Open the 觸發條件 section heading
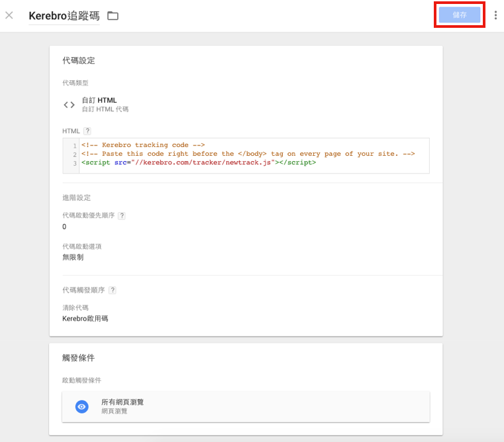The height and width of the screenshot is (442, 504). pyautogui.click(x=78, y=358)
